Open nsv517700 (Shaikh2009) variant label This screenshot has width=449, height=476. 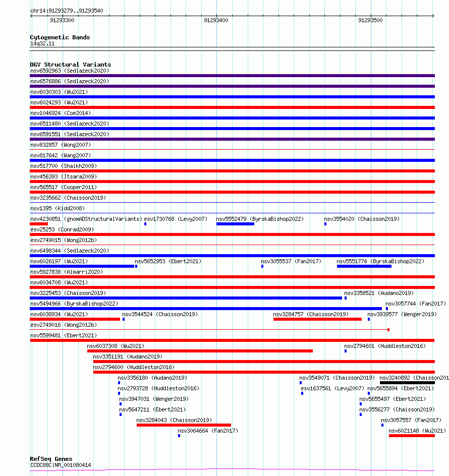coord(64,166)
